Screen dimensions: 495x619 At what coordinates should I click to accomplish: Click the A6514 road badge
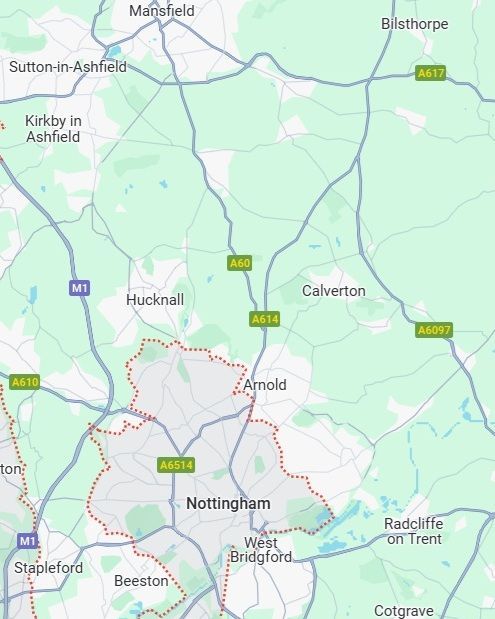tap(176, 465)
